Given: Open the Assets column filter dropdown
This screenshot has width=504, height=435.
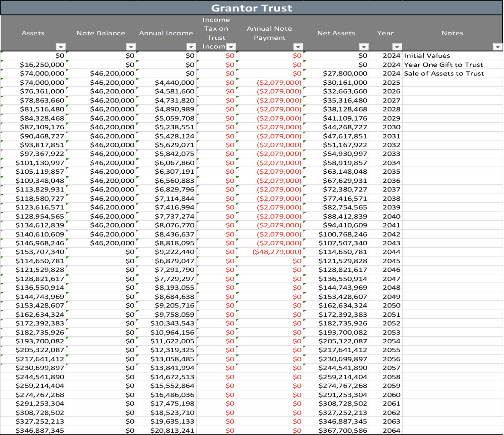Looking at the screenshot, I should point(60,47).
